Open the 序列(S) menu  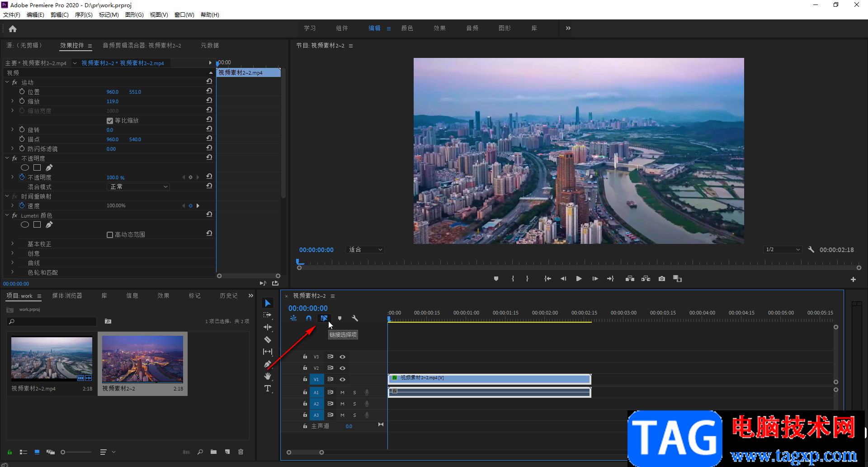(x=84, y=15)
